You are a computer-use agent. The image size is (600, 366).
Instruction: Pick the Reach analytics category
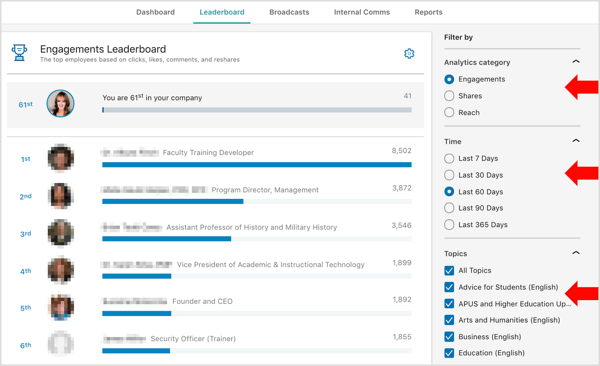(x=449, y=112)
